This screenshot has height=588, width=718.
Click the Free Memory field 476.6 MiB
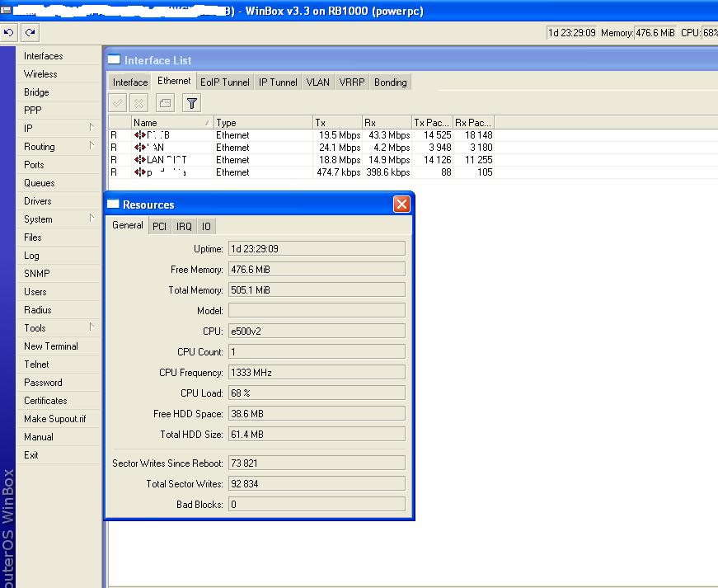pyautogui.click(x=317, y=270)
